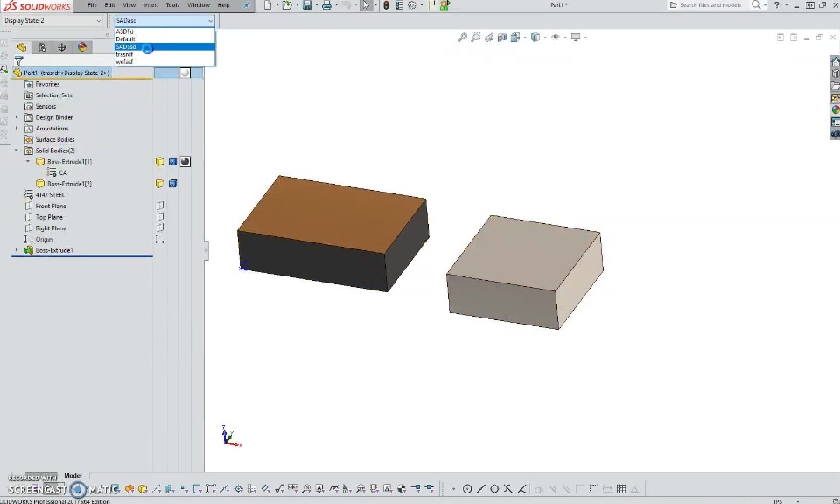Click the Select cursor tool

(366, 5)
